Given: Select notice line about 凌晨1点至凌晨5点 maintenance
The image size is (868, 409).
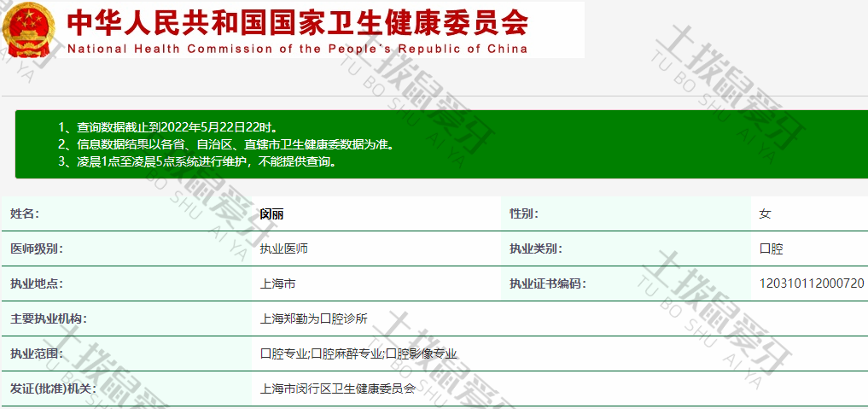Looking at the screenshot, I should (198, 162).
